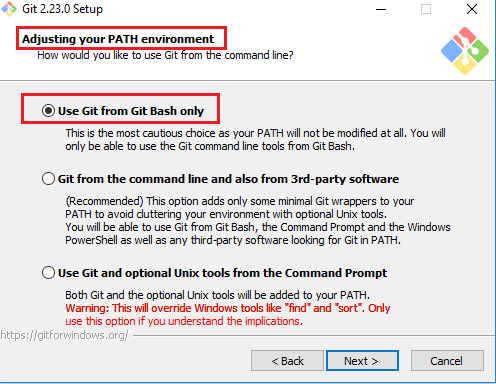
Task: Cancel the Git installation
Action: [x=447, y=360]
